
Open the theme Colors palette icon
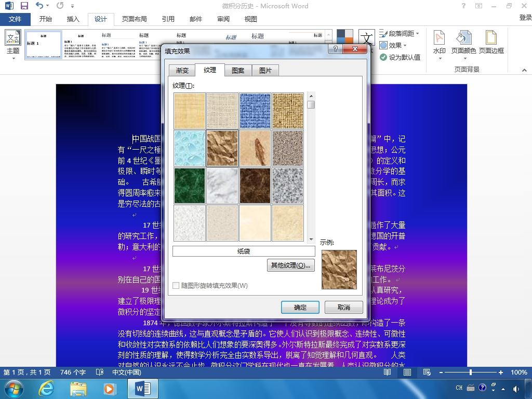(x=345, y=37)
